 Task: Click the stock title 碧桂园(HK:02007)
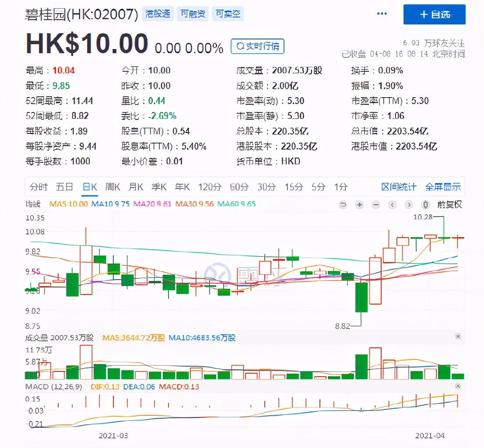pyautogui.click(x=81, y=14)
